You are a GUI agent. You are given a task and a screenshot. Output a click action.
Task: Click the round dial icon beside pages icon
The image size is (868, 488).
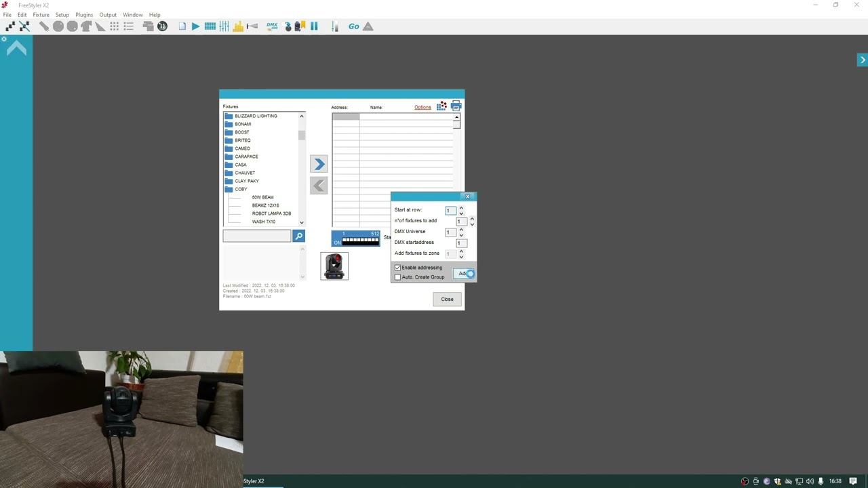pos(162,26)
